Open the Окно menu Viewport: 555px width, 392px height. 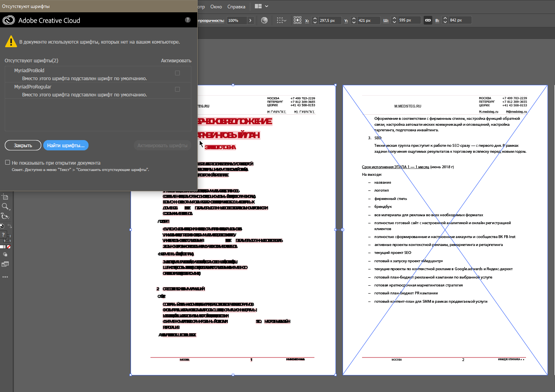(x=216, y=7)
